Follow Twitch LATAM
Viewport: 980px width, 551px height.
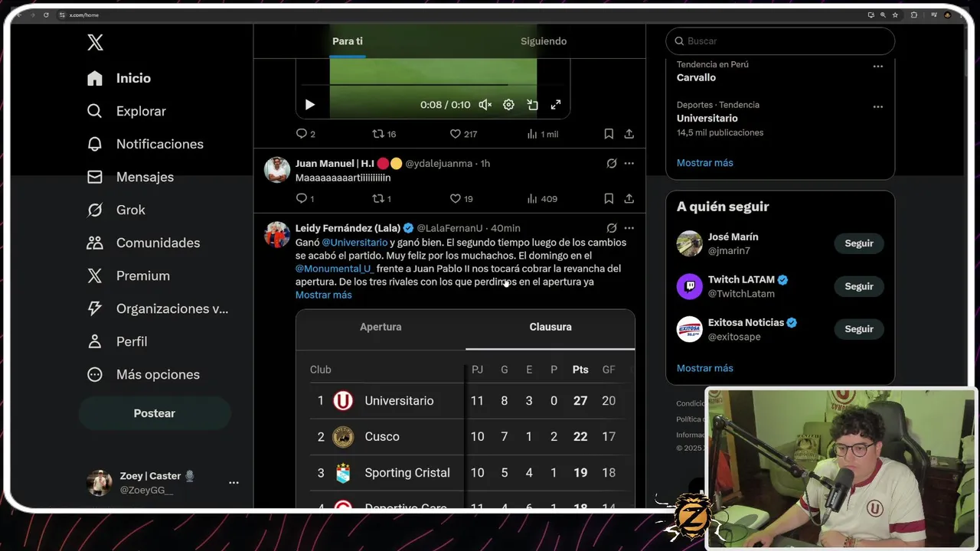(x=859, y=286)
